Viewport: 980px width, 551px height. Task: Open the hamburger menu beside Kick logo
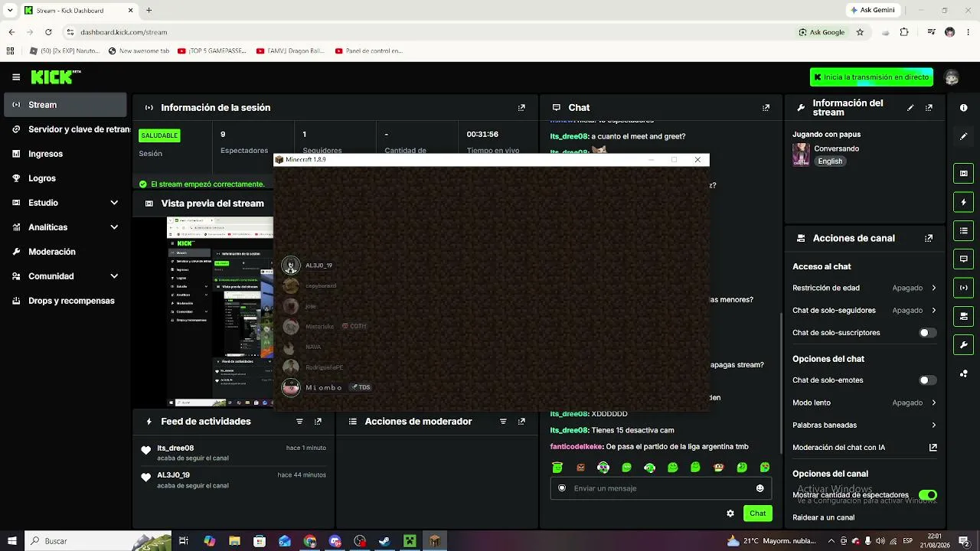coord(16,77)
